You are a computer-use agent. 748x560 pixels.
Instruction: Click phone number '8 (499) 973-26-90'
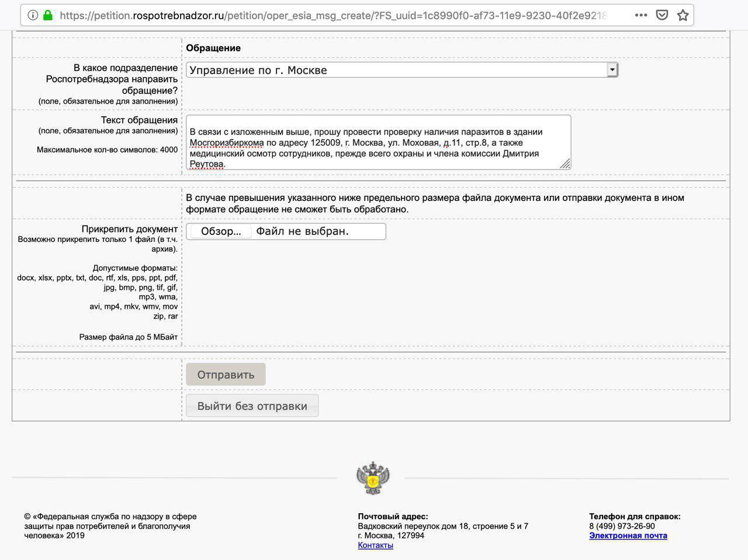(622, 526)
